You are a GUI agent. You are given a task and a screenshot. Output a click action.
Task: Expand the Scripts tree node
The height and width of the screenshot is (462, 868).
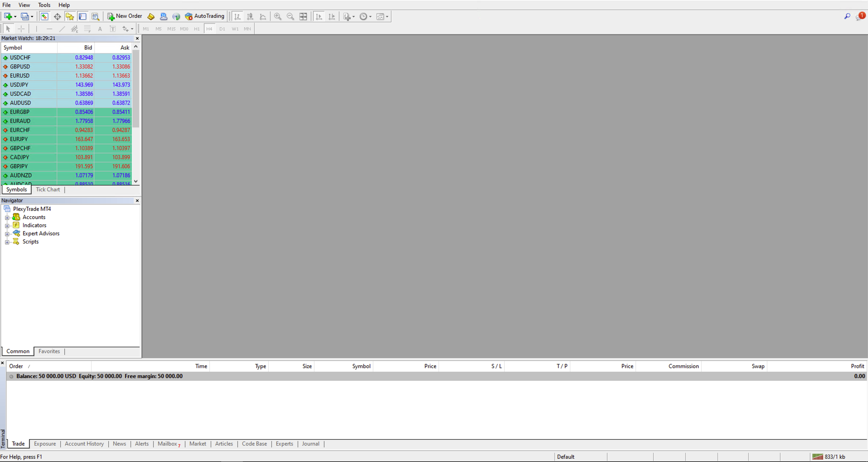(7, 242)
